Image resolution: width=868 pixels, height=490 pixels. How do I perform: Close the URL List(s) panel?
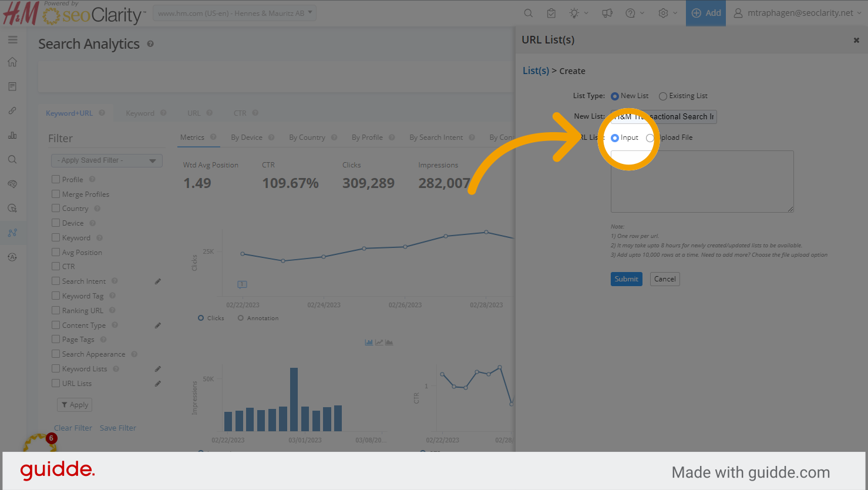(x=856, y=41)
